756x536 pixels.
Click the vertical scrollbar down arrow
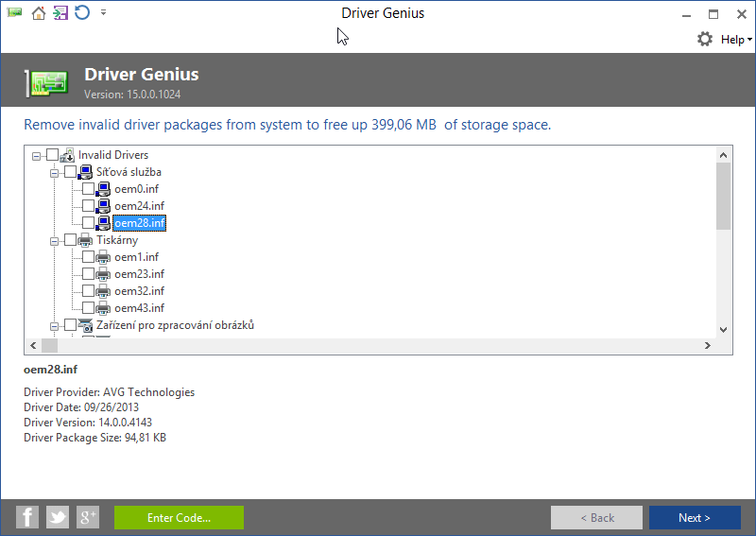[x=723, y=329]
